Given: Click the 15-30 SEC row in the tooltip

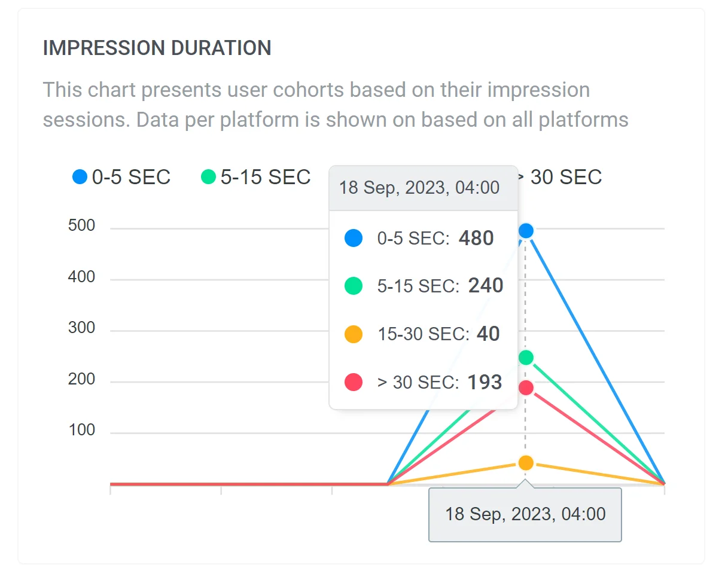Looking at the screenshot, I should (x=423, y=334).
